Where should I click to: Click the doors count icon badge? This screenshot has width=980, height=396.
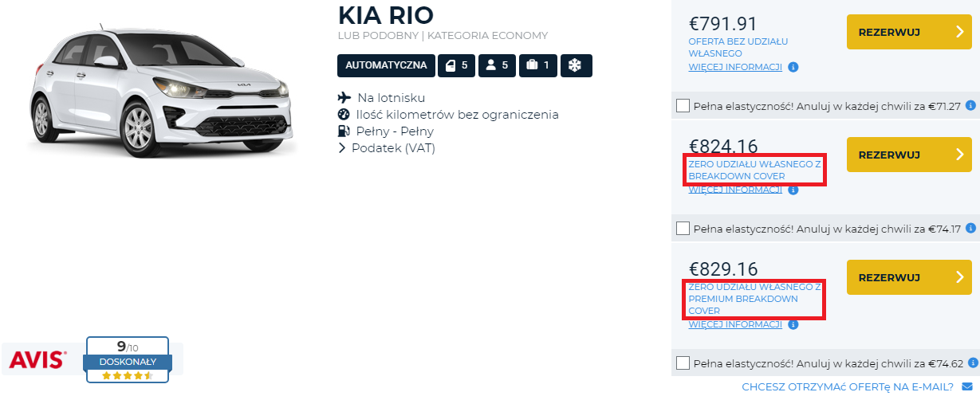click(457, 65)
